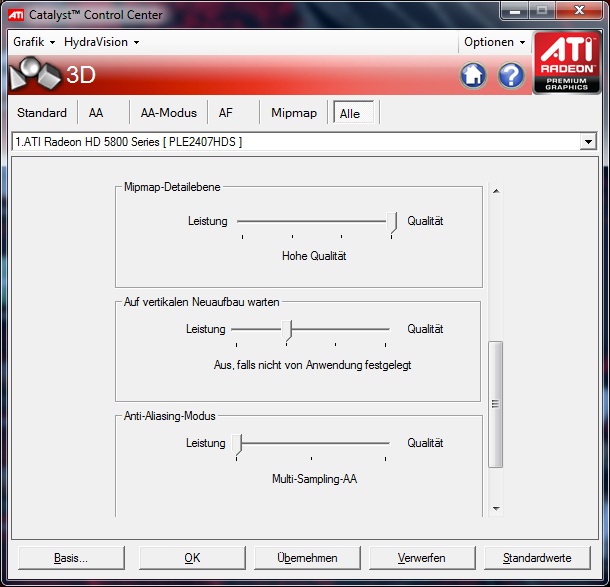610x587 pixels.
Task: Click the scroll up arrow in settings
Action: tap(496, 191)
